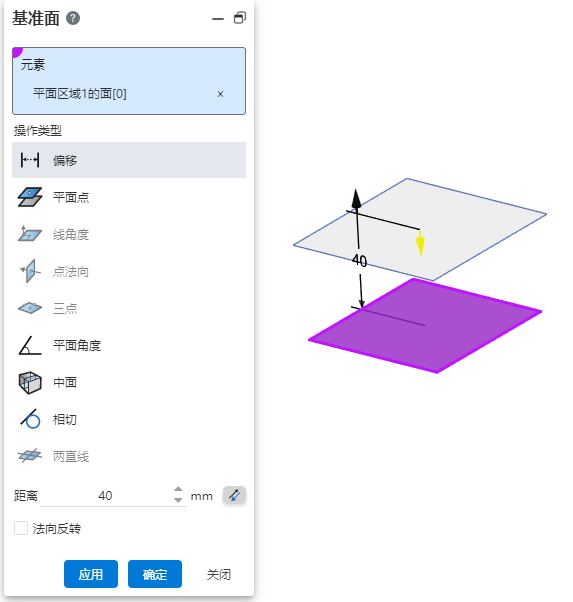Screen dimensions: 573x602
Task: Click the yellow arrow handle on the plane
Action: pos(421,244)
